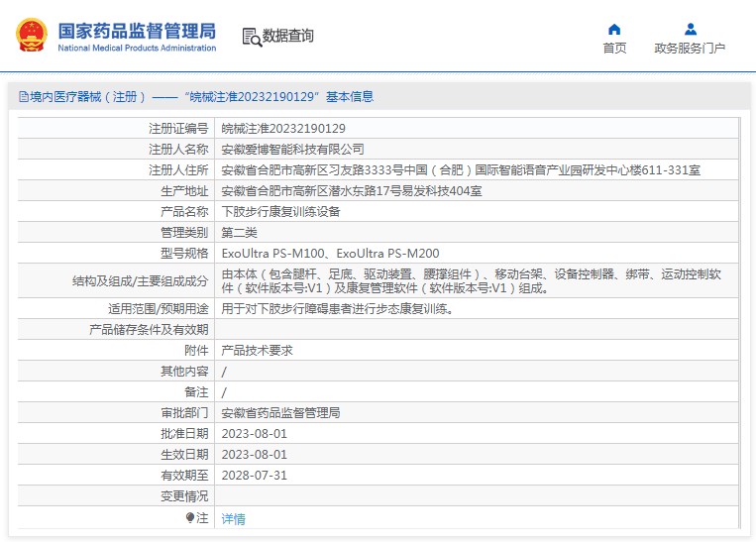756x542 pixels.
Task: Open the 数据查询 search icon
Action: [x=252, y=37]
